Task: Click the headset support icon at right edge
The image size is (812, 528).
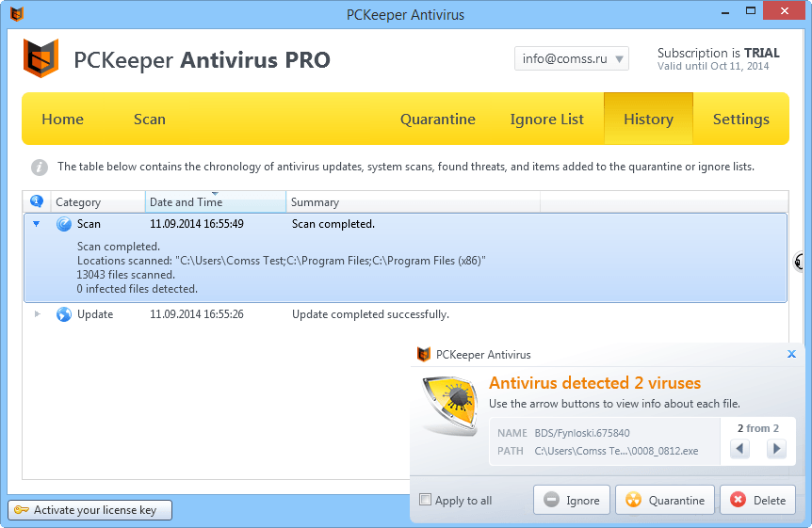Action: pos(799,262)
